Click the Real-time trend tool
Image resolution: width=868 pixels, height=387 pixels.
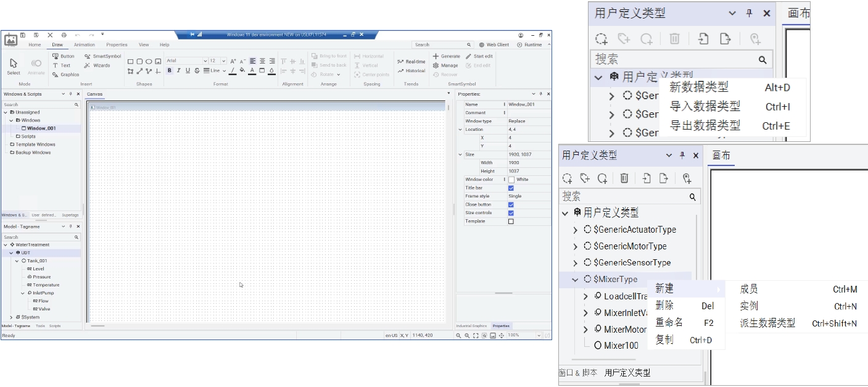pos(411,62)
